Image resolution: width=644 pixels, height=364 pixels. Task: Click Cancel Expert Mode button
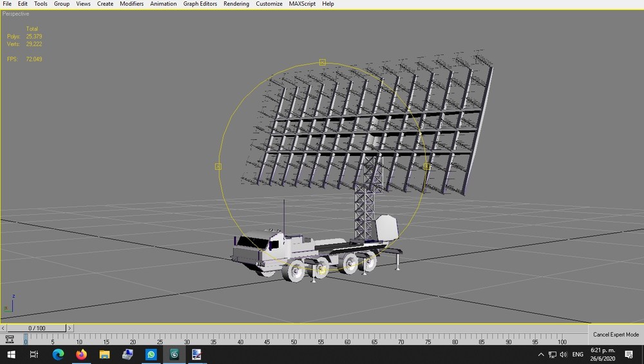tap(616, 334)
